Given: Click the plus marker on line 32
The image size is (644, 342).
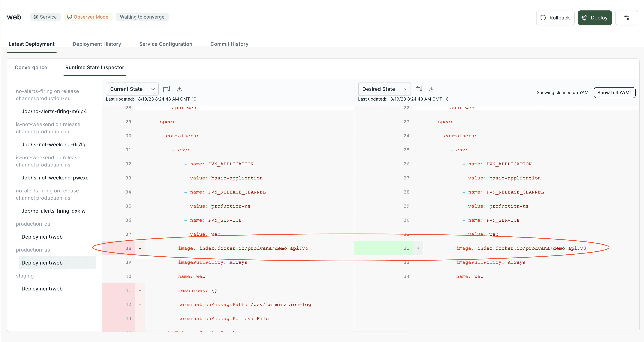Looking at the screenshot, I should [418, 248].
